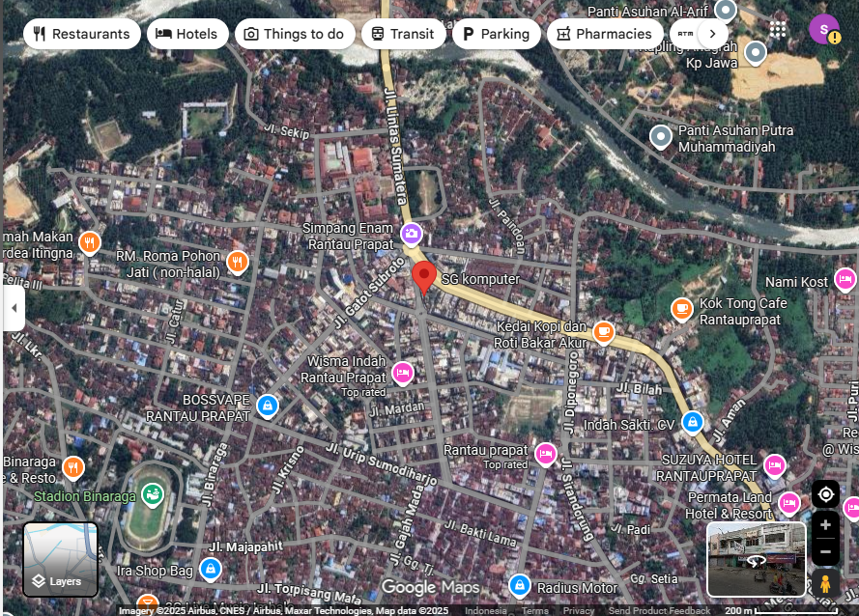Toggle the 200 m scale bar units
Image resolution: width=859 pixels, height=616 pixels.
coord(781,610)
